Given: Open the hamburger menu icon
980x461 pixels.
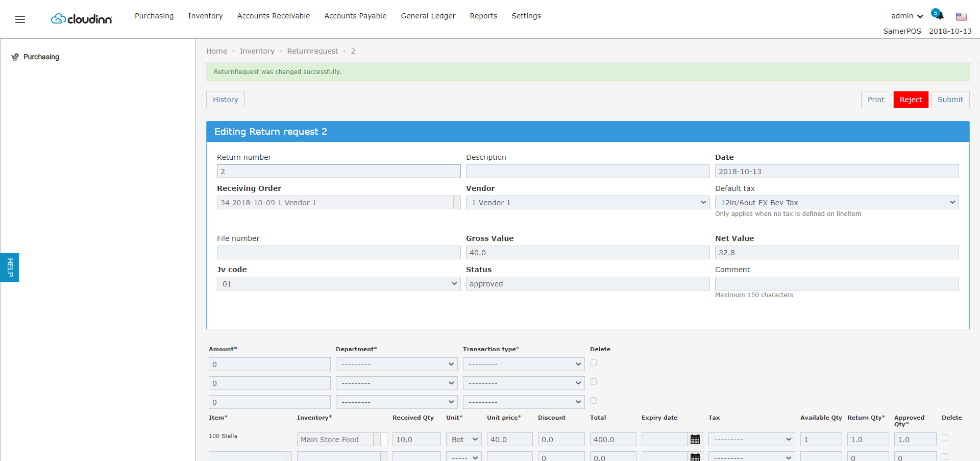Looking at the screenshot, I should tap(20, 19).
